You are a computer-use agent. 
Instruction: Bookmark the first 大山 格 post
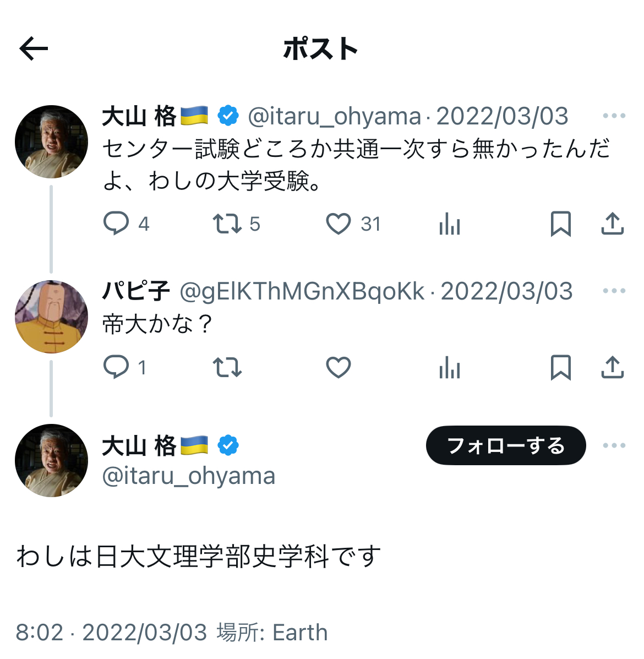click(x=561, y=223)
